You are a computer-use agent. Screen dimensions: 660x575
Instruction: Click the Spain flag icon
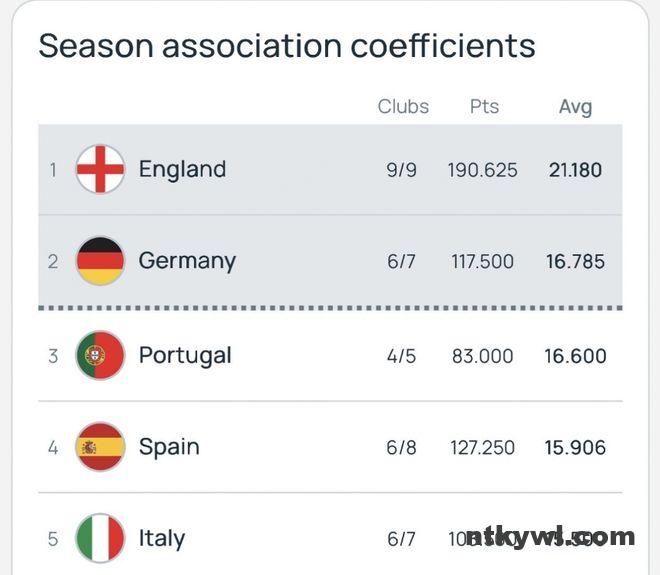click(100, 447)
